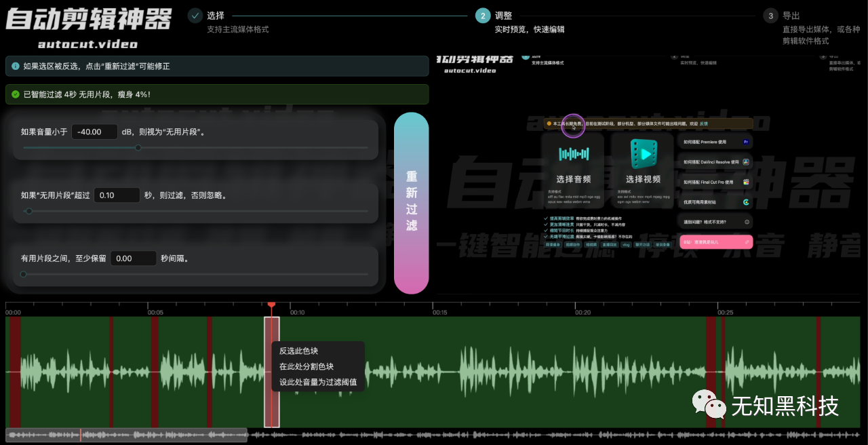
Task: Click the text 已智能过滤 4秒 无用片段，瘦身 4%！
Action: [x=87, y=94]
